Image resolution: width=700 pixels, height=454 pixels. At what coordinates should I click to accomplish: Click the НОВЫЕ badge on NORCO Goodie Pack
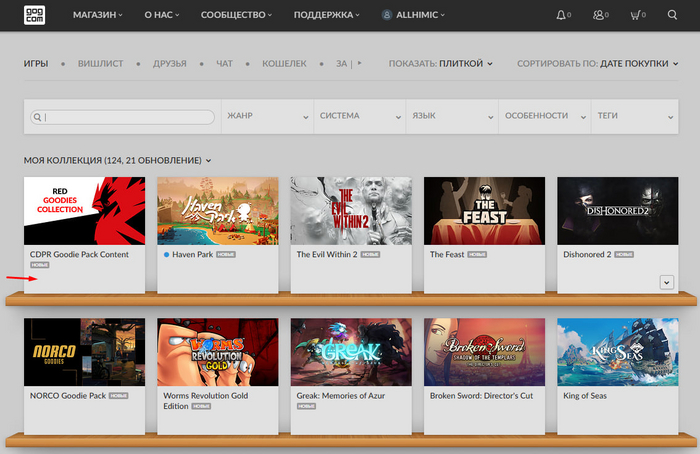[118, 396]
